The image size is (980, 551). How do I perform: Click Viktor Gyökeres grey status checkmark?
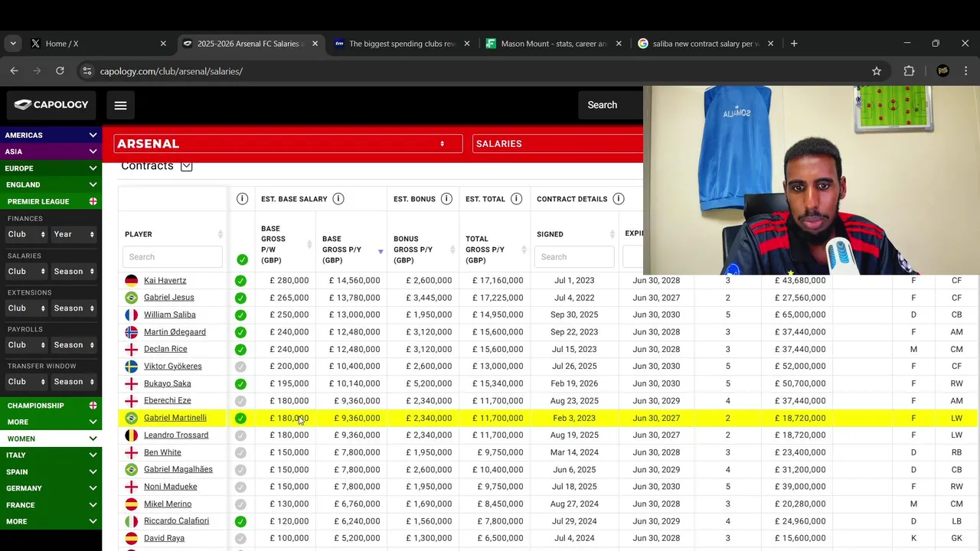(240, 367)
